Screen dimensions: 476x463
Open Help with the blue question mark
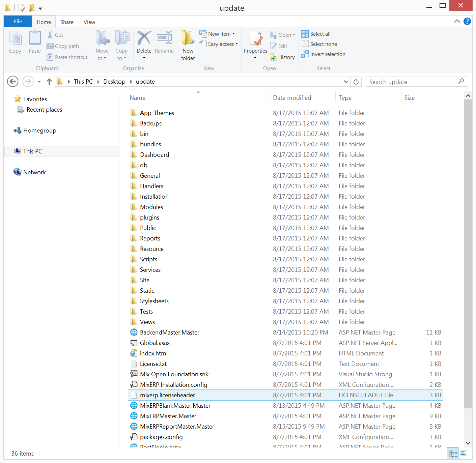[467, 21]
